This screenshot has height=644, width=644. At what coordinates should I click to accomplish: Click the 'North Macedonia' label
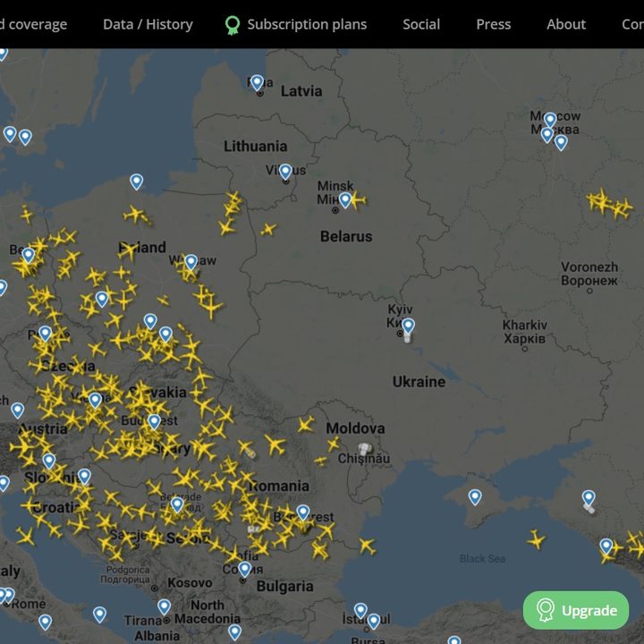click(x=207, y=612)
